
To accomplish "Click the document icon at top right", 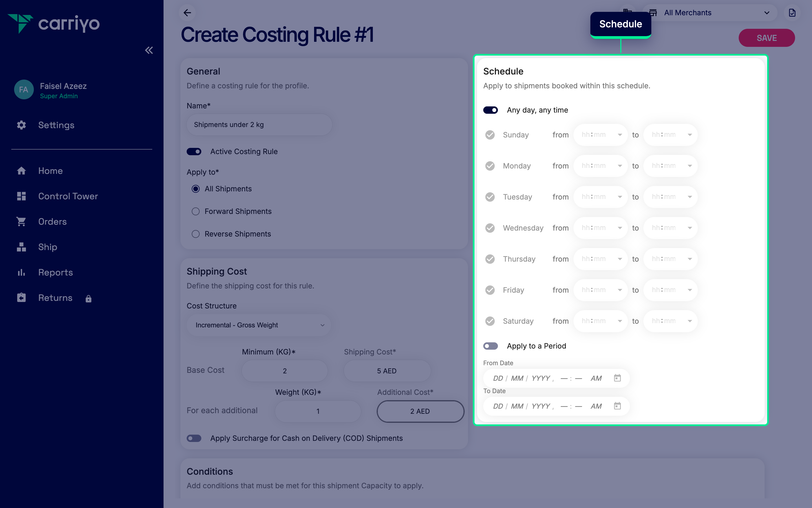I will (x=792, y=13).
